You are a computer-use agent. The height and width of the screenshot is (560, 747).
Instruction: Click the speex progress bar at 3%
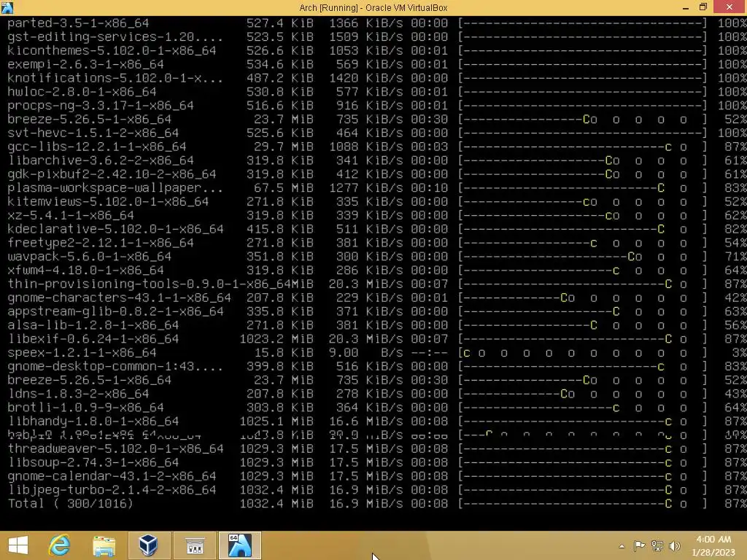coord(583,353)
